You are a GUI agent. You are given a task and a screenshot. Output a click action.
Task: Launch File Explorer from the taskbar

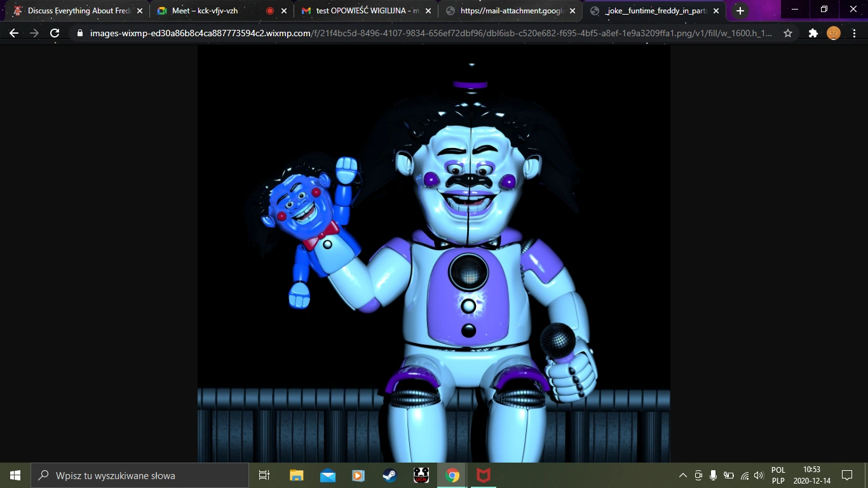click(296, 475)
